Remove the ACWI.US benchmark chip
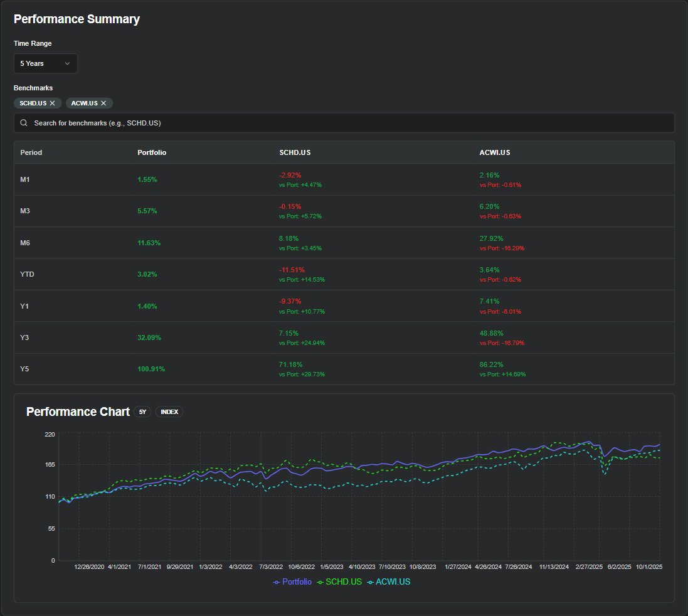 [103, 103]
